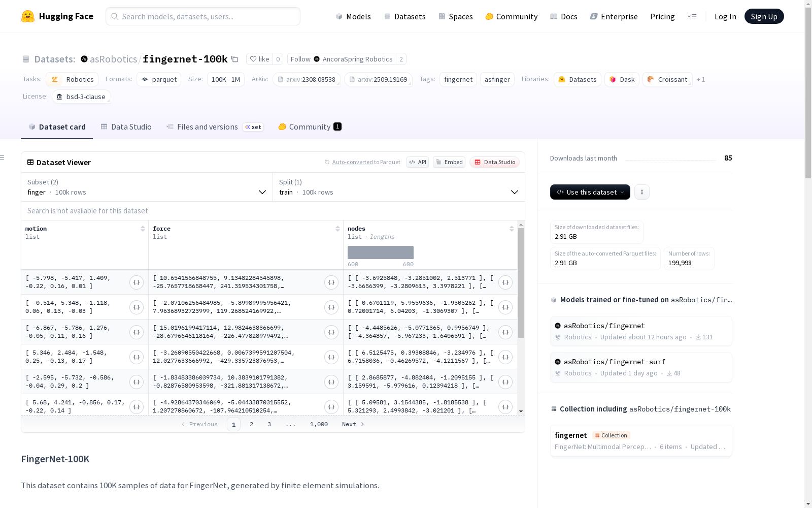Open the Use this dataset dropdown
Image resolution: width=812 pixels, height=508 pixels.
(x=590, y=192)
